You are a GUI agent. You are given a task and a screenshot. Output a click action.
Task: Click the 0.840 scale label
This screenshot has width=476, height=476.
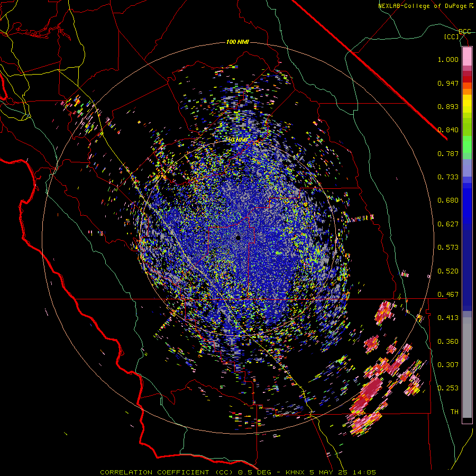(x=448, y=130)
